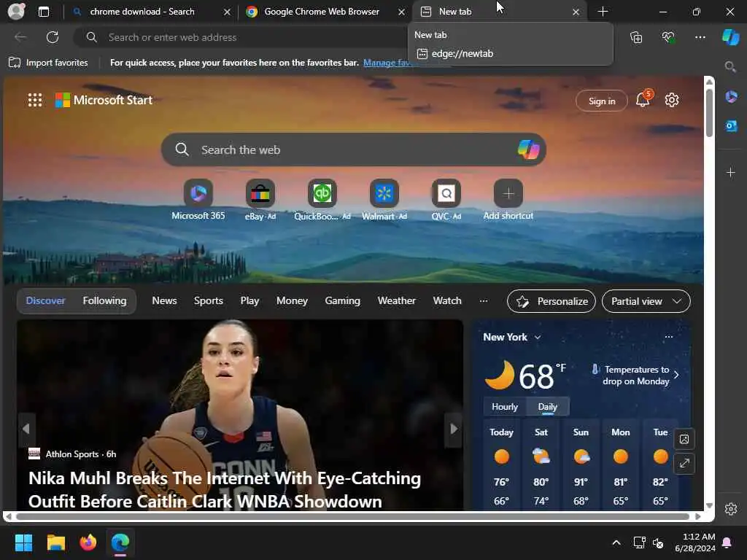This screenshot has width=747, height=560.
Task: Open the Partial view dropdown
Action: 646,301
